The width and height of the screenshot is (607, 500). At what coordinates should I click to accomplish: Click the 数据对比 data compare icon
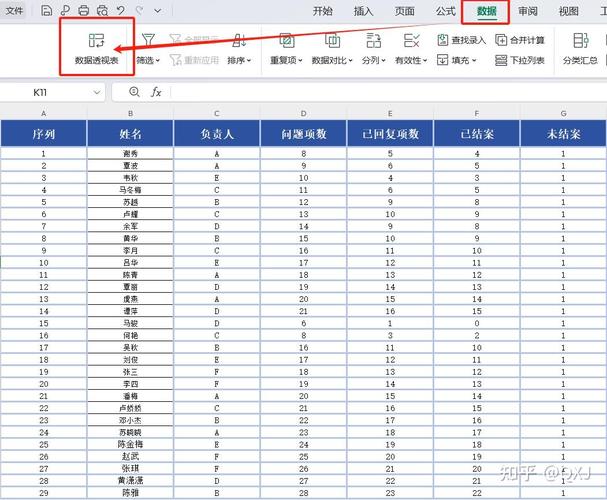pos(331,40)
